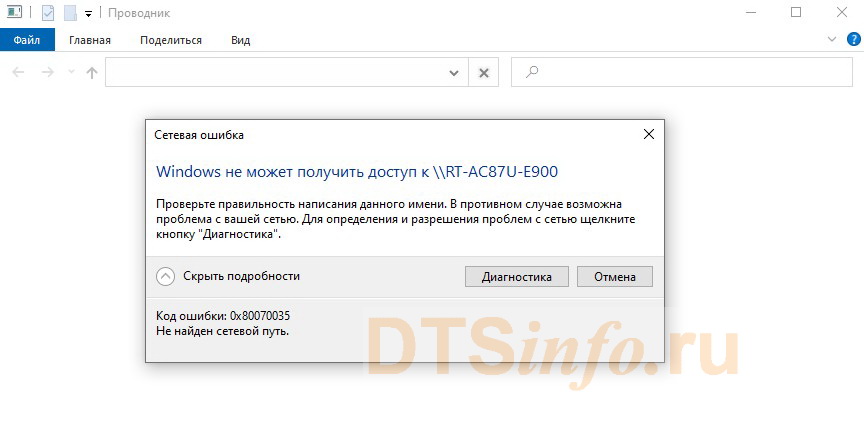
Task: Click the Forward navigation arrow
Action: [x=48, y=72]
